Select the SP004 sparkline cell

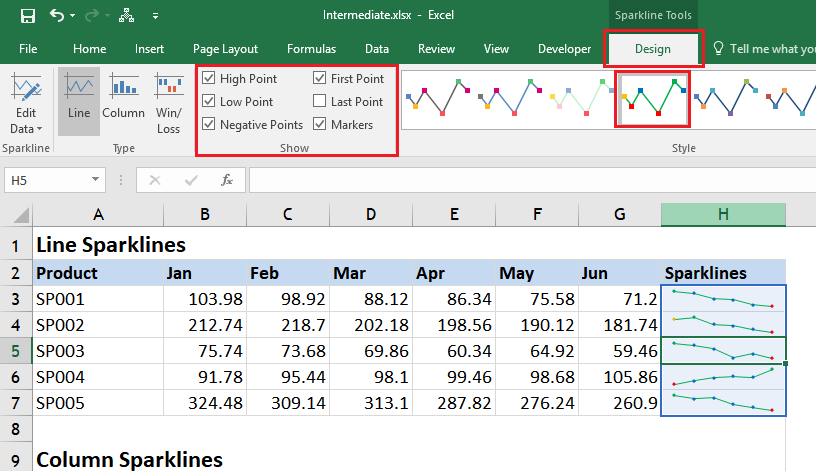(x=723, y=377)
